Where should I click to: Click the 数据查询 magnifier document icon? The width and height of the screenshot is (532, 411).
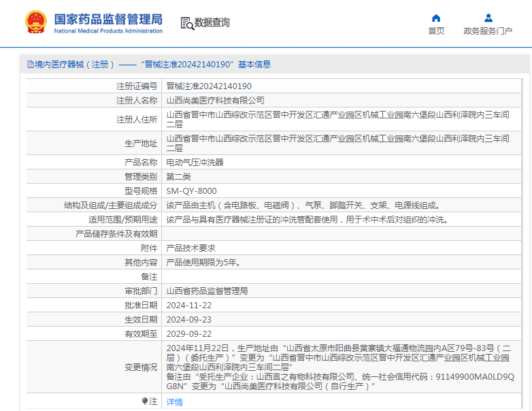tap(187, 23)
